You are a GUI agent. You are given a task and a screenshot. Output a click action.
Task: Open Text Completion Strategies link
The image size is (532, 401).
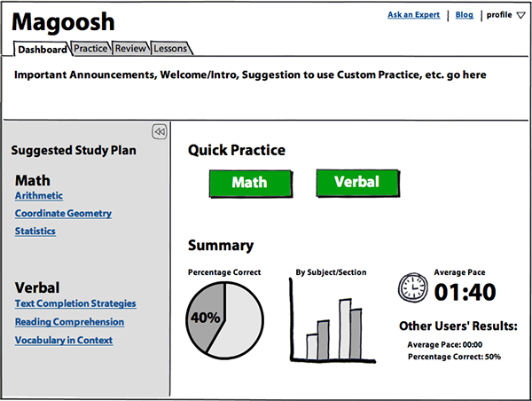coord(75,303)
